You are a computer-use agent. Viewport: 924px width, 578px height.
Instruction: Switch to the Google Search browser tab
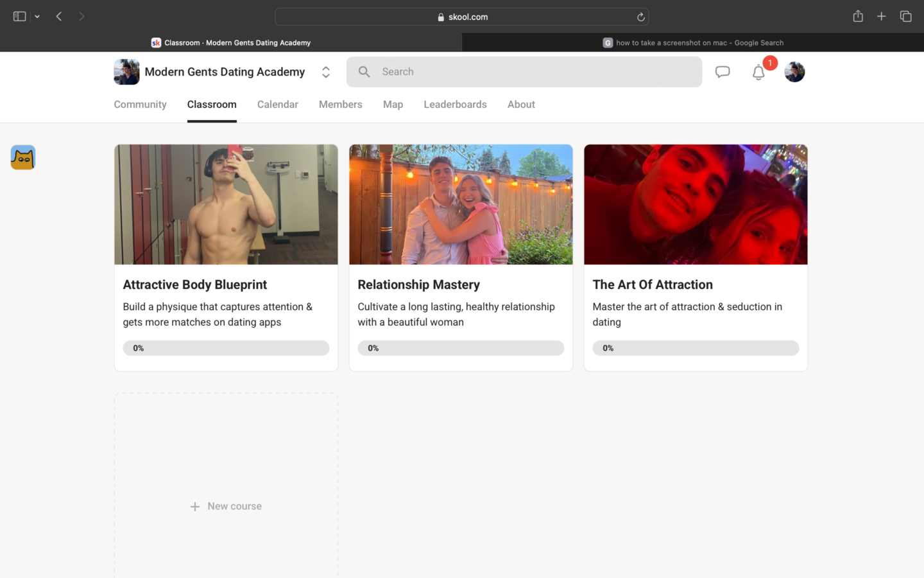point(693,43)
